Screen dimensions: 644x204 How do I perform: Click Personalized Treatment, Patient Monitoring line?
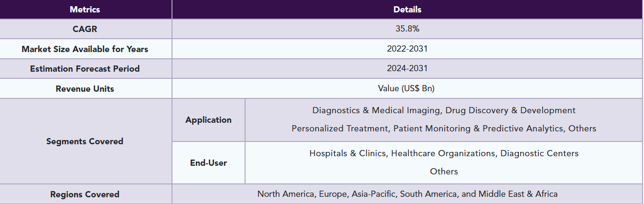point(443,129)
